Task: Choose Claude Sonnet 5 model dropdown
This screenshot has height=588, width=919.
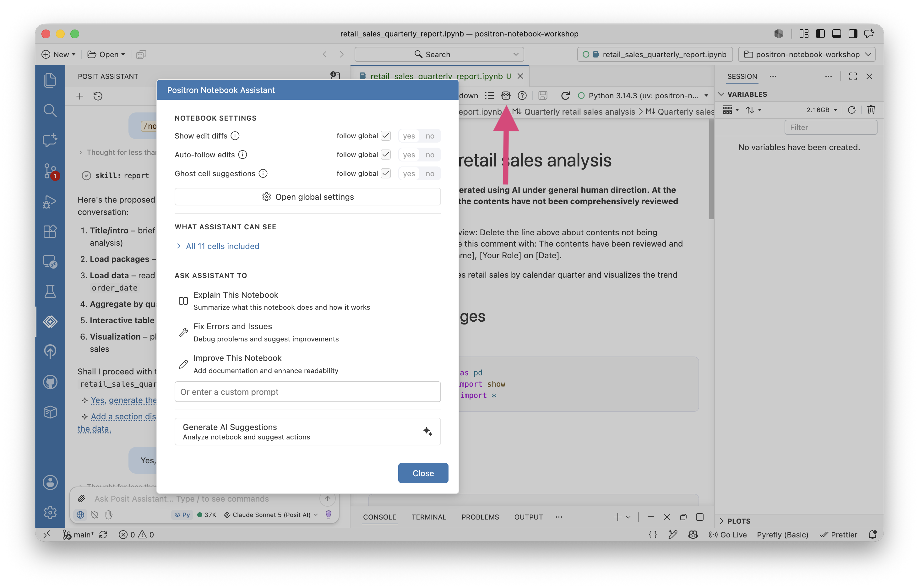Action: pyautogui.click(x=271, y=515)
